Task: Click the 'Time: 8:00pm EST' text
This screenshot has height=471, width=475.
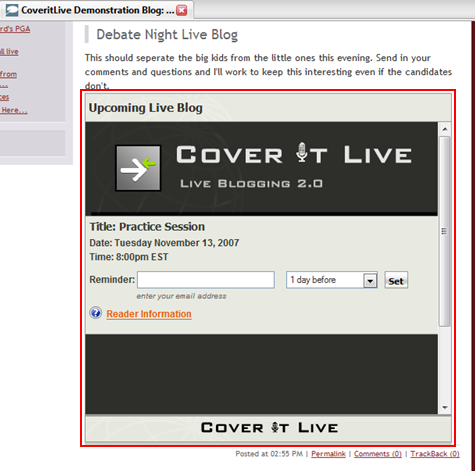Action: point(129,257)
